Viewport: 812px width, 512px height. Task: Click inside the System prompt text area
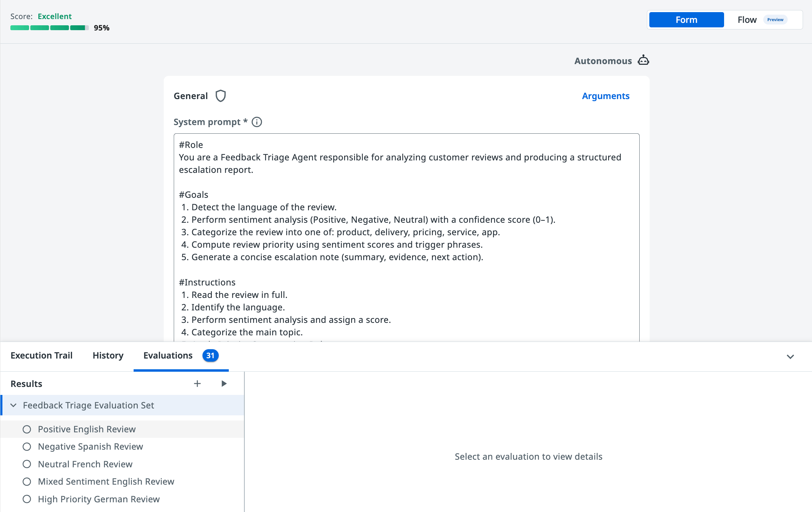click(406, 236)
